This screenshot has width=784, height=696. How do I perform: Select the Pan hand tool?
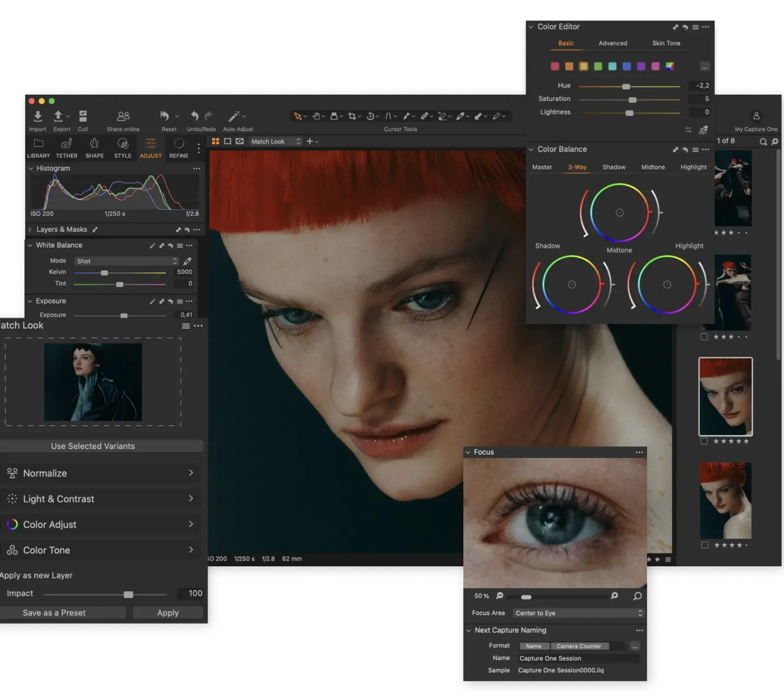tap(316, 116)
